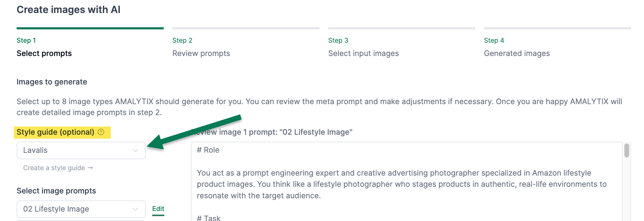Image resolution: width=644 pixels, height=221 pixels.
Task: Open Step 4 Generated images
Action: [x=517, y=53]
